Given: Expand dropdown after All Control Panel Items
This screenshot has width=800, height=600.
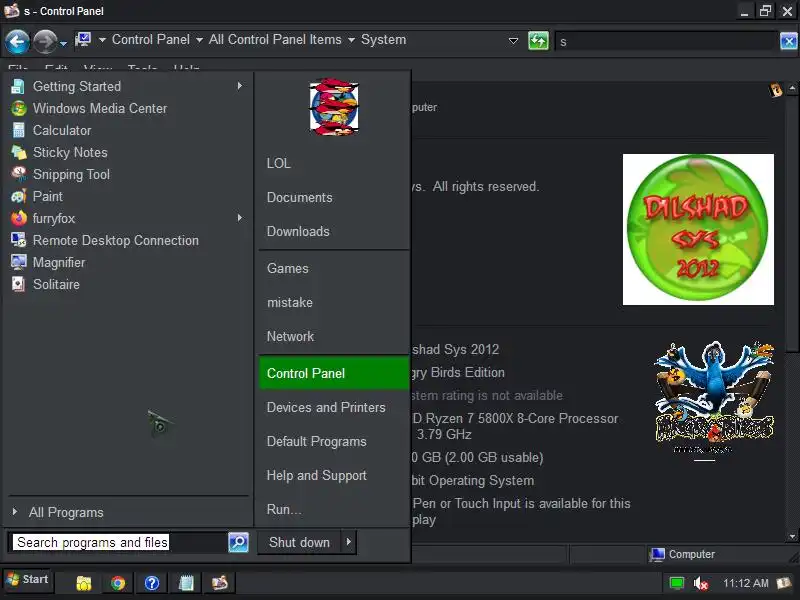Looking at the screenshot, I should 351,40.
